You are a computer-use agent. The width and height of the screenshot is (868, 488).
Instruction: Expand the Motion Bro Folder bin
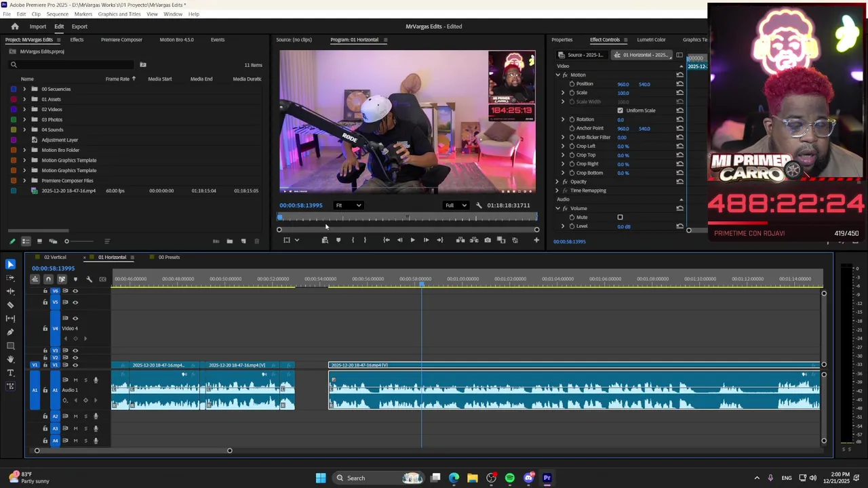24,150
